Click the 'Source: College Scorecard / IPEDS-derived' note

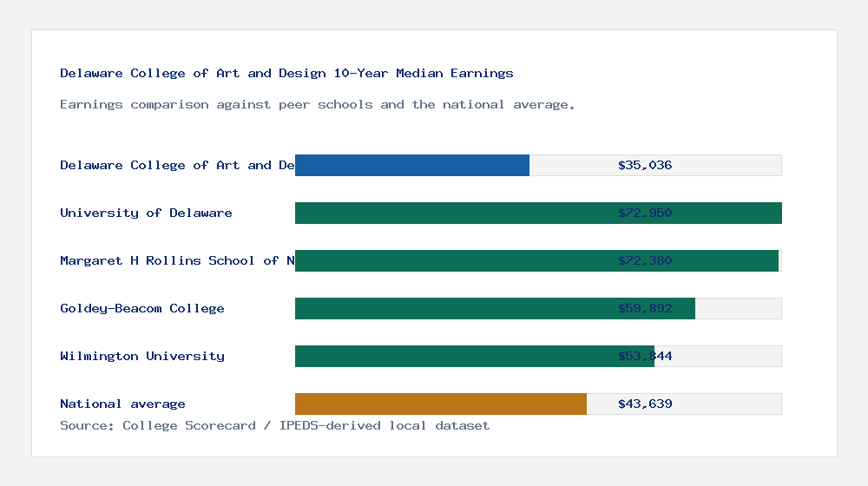[274, 425]
